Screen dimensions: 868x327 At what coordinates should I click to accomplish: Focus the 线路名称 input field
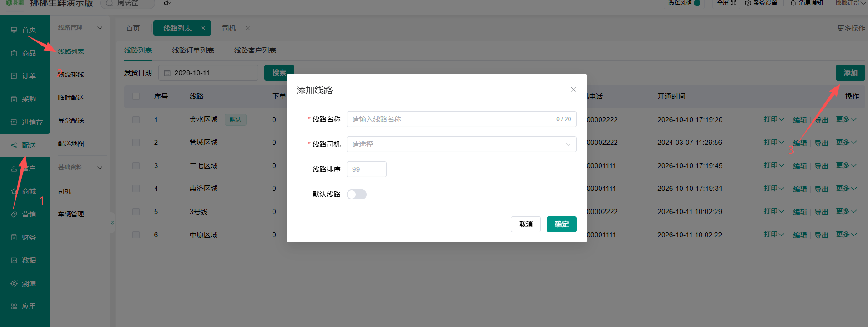pyautogui.click(x=461, y=119)
